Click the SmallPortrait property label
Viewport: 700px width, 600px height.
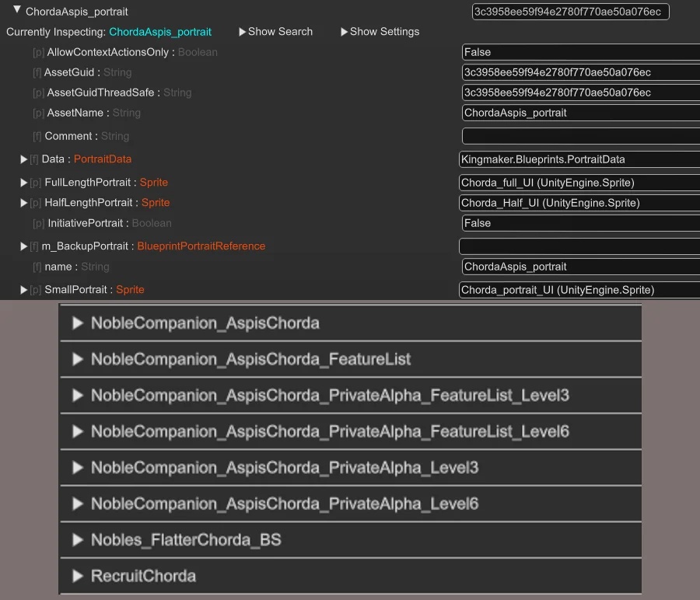(x=76, y=290)
